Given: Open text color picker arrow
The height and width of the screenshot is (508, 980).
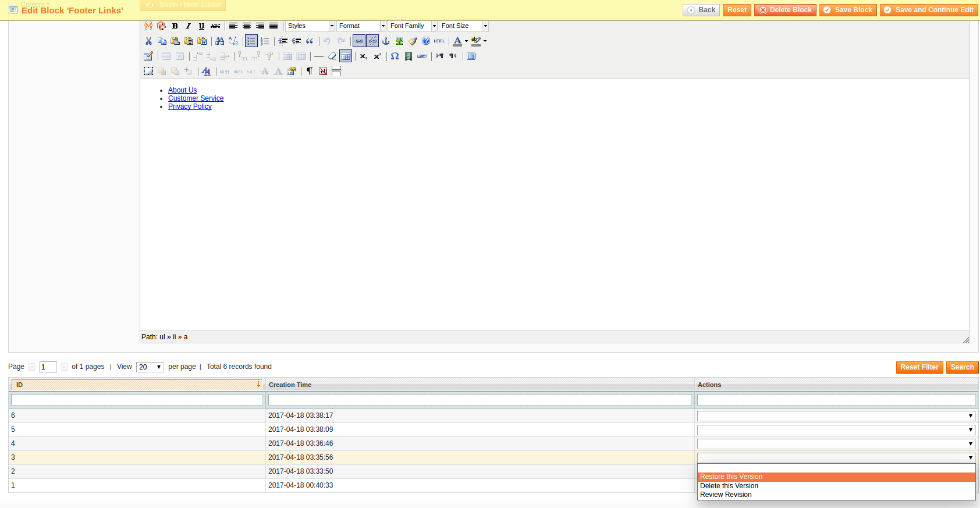Looking at the screenshot, I should (466, 41).
